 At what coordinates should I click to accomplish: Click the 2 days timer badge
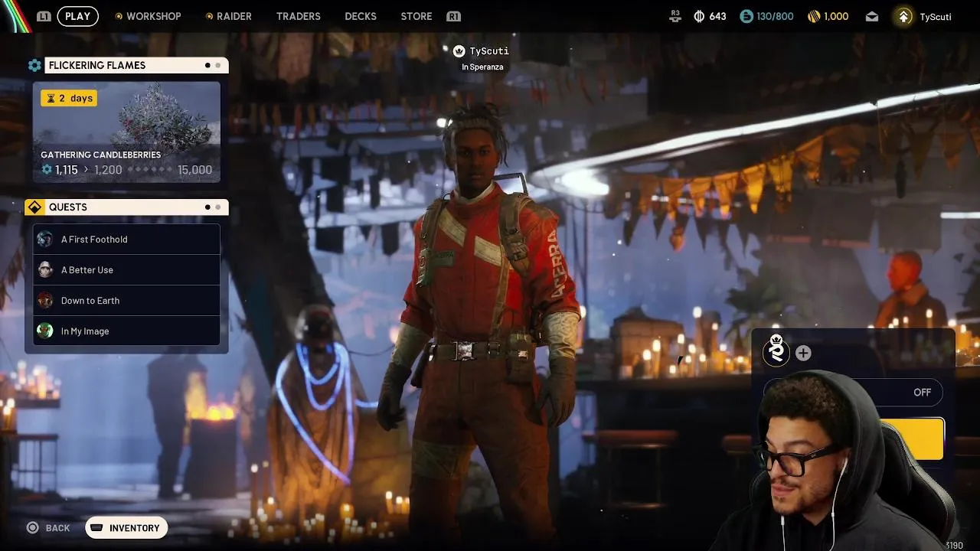pos(69,98)
